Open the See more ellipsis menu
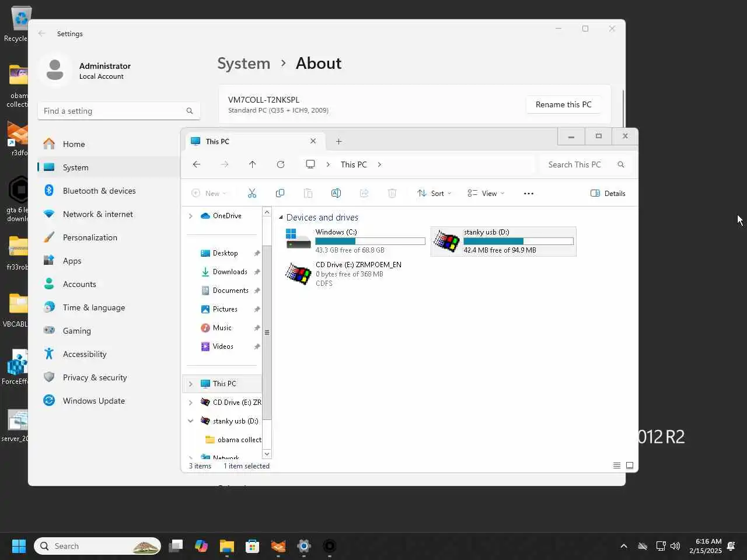This screenshot has width=747, height=560. coord(529,194)
